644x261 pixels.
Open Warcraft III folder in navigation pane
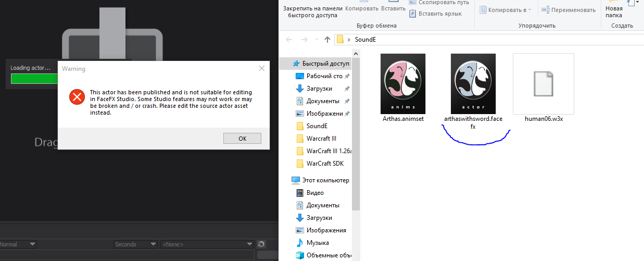pos(321,139)
